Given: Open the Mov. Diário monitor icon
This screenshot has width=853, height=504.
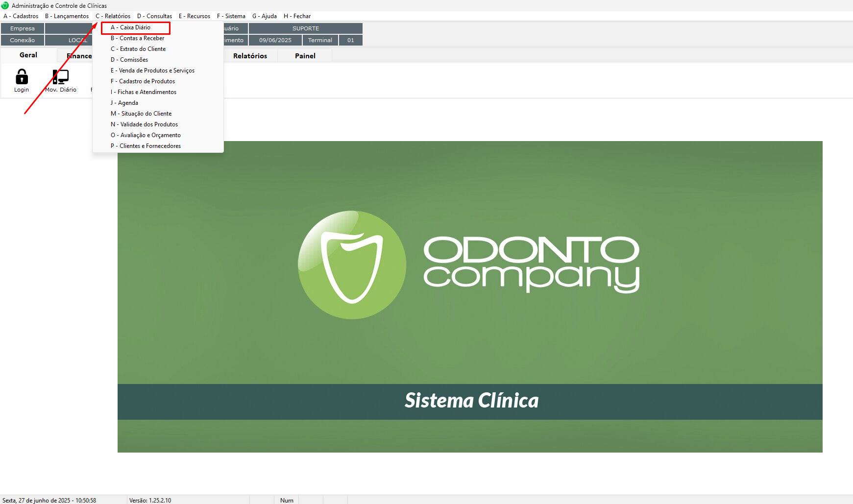Looking at the screenshot, I should 61,77.
